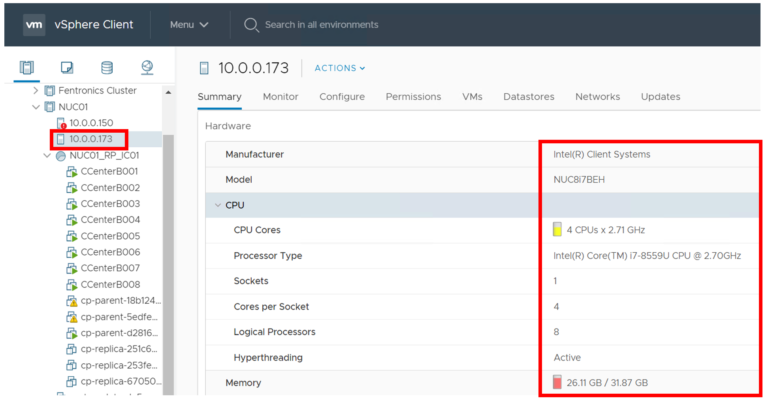Screen dimensions: 768x400
Task: Click the CPU Cores yellow usage bar
Action: (x=557, y=230)
